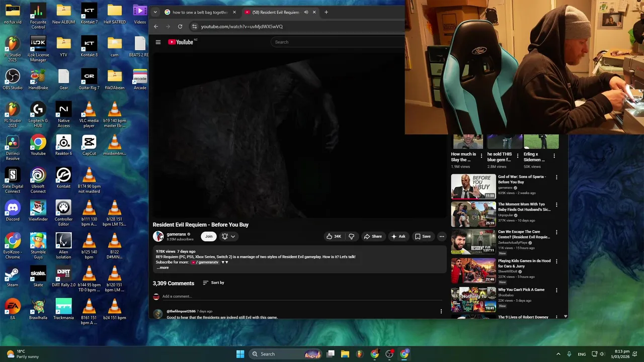Open DaVinci Resolve desktop icon
Screen dimensions: 644x362
[13, 148]
